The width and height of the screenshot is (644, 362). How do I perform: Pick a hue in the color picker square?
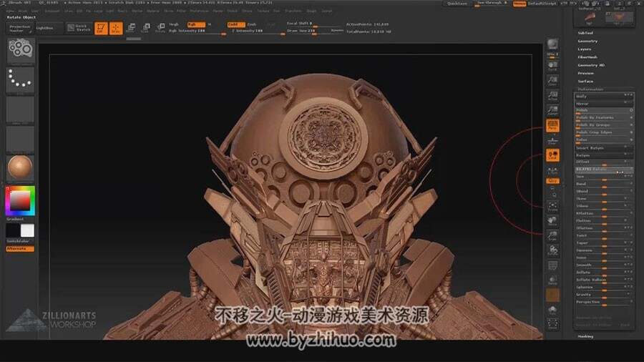pyautogui.click(x=20, y=201)
